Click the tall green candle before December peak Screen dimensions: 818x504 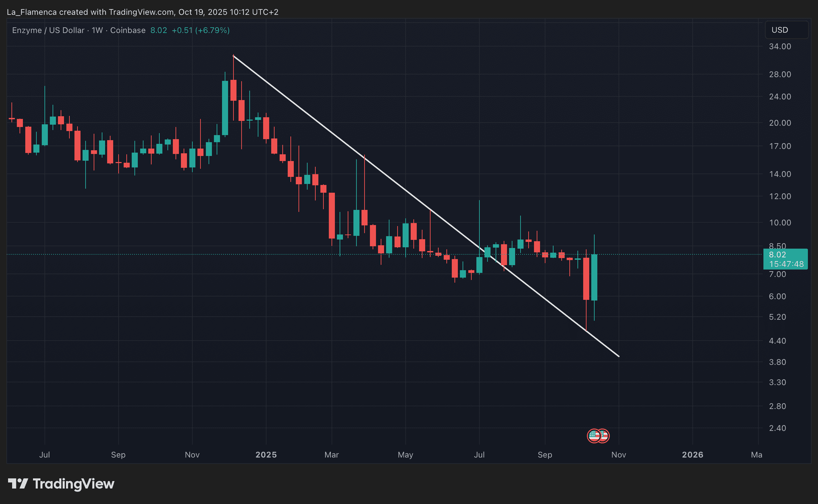click(x=225, y=108)
